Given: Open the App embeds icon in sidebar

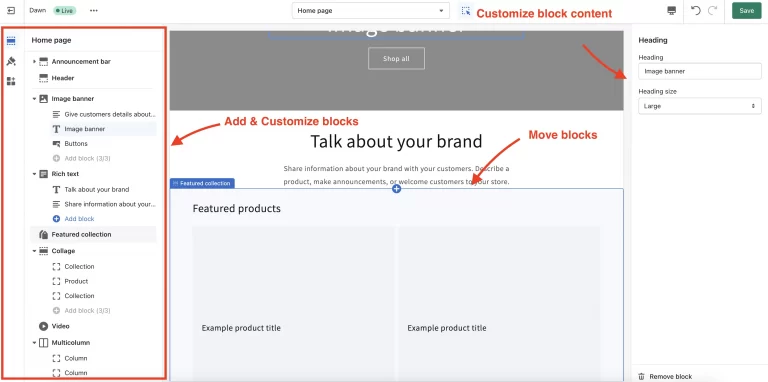Looking at the screenshot, I should (x=11, y=81).
